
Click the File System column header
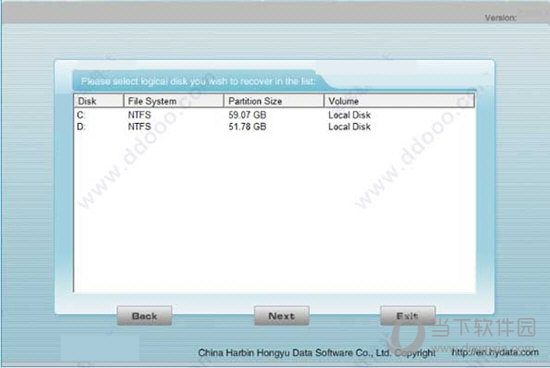174,101
